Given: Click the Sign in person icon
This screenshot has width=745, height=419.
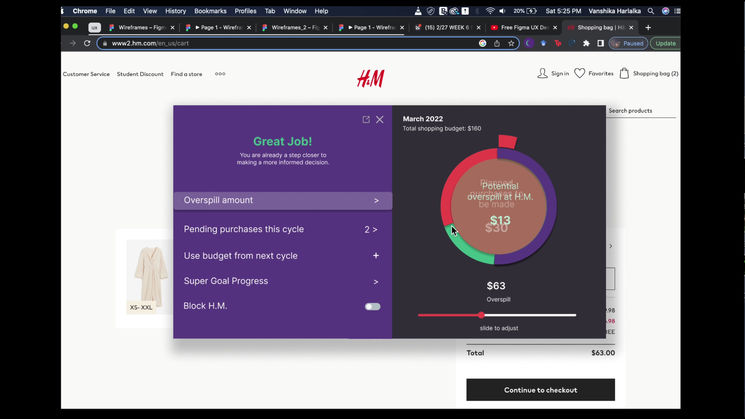Looking at the screenshot, I should click(x=542, y=73).
